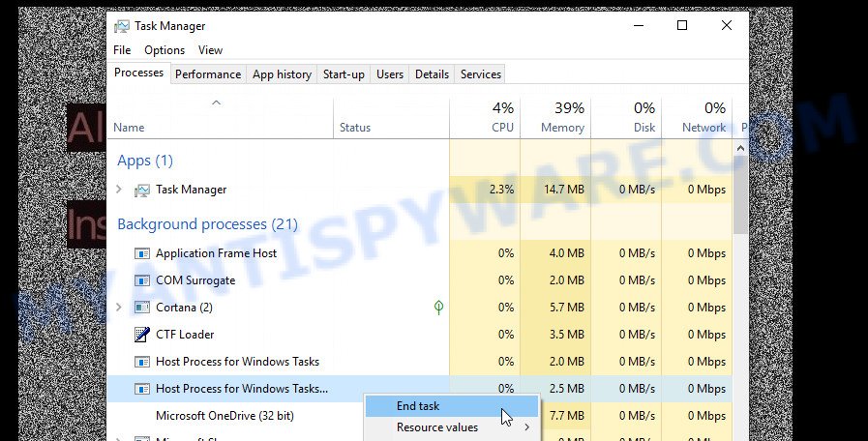The height and width of the screenshot is (441, 868).
Task: Open the Options menu
Action: (x=165, y=49)
